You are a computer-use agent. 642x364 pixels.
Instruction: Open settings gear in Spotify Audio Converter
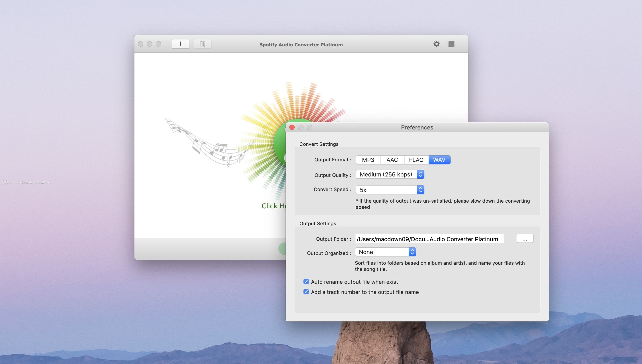point(436,44)
